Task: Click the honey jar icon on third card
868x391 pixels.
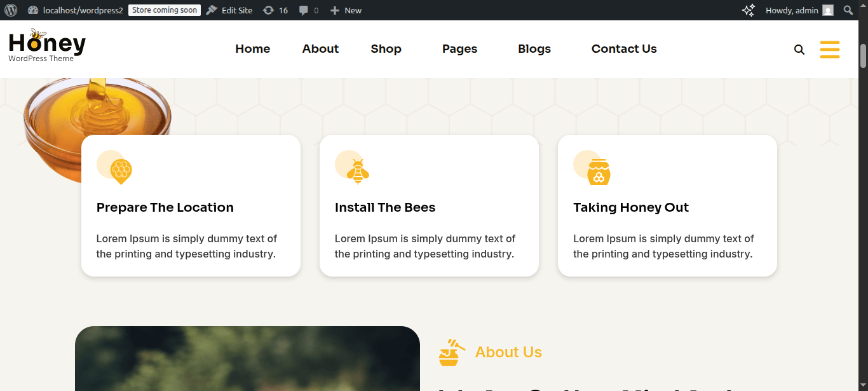Action: [599, 172]
